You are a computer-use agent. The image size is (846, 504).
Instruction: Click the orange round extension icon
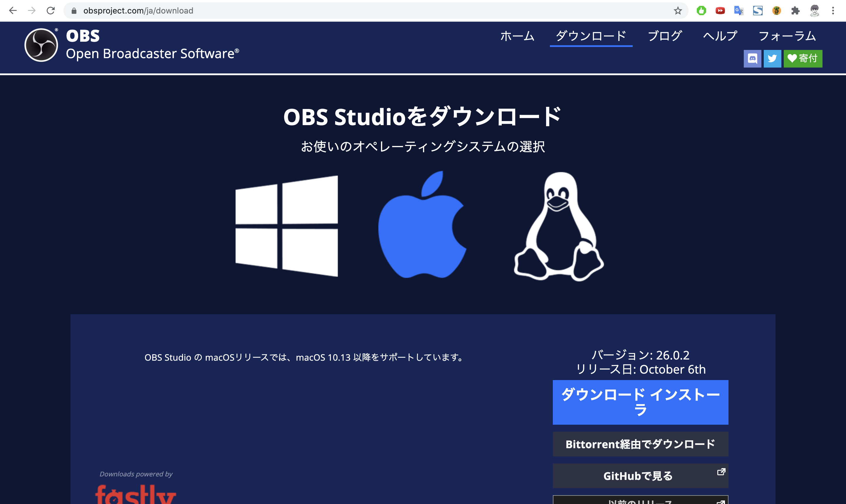[776, 11]
